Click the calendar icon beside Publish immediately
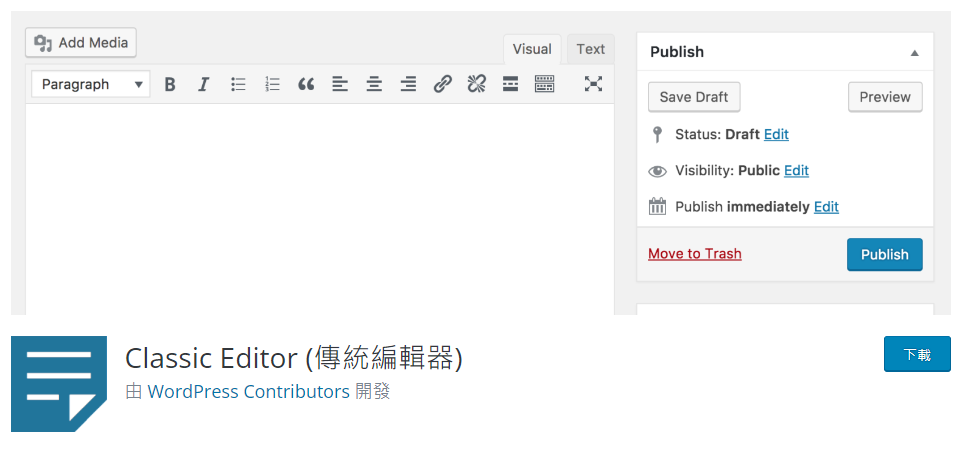The image size is (966, 449). click(x=657, y=206)
